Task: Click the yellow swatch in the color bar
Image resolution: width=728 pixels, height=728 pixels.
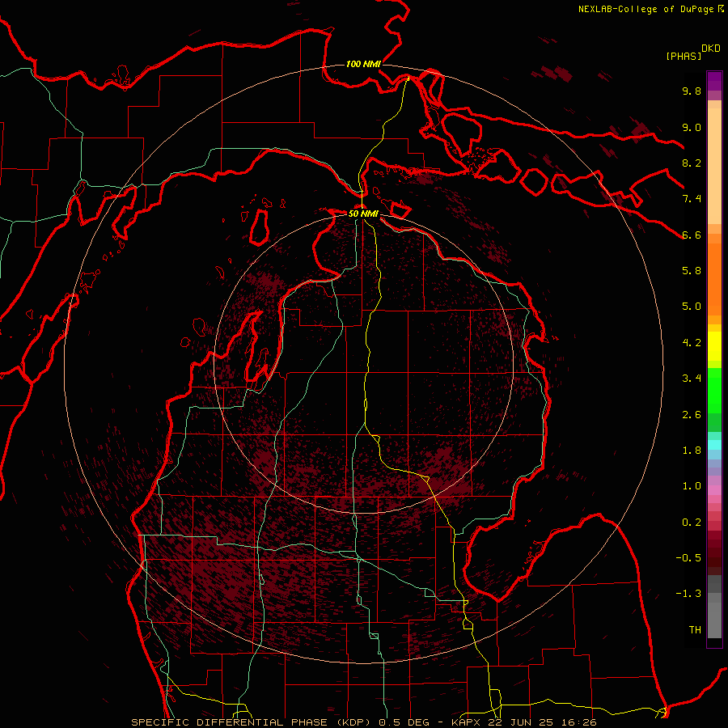Action: (x=714, y=346)
